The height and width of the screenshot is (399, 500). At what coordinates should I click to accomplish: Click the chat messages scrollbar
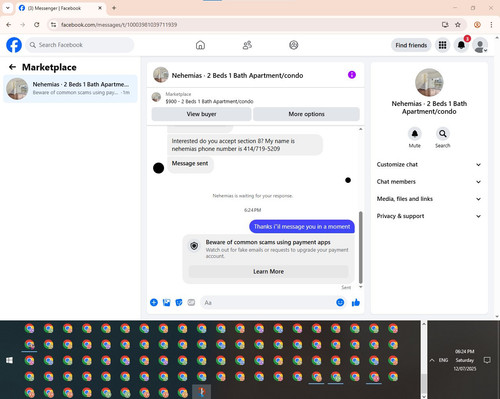click(360, 247)
